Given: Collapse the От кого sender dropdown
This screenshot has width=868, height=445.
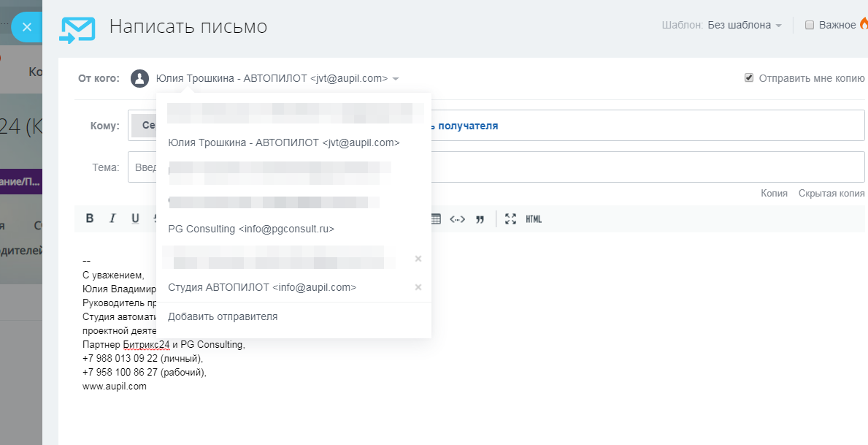Looking at the screenshot, I should click(x=395, y=79).
